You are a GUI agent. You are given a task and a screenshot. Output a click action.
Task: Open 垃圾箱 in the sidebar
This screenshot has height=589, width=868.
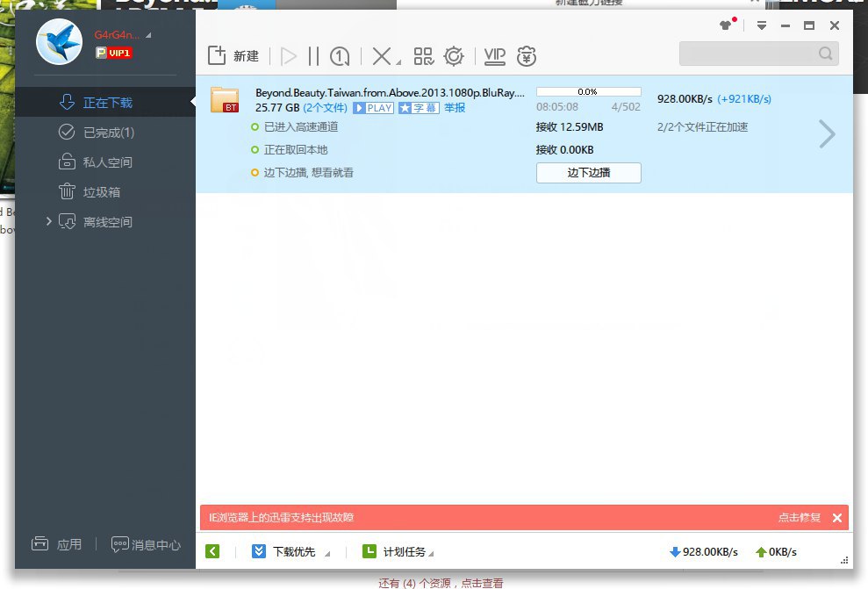(101, 192)
